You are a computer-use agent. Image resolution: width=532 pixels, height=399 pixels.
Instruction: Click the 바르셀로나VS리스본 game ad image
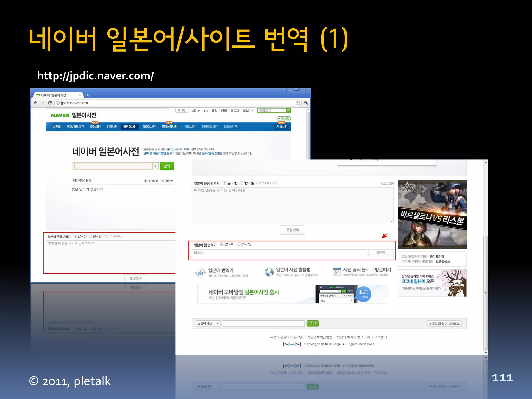click(x=432, y=214)
